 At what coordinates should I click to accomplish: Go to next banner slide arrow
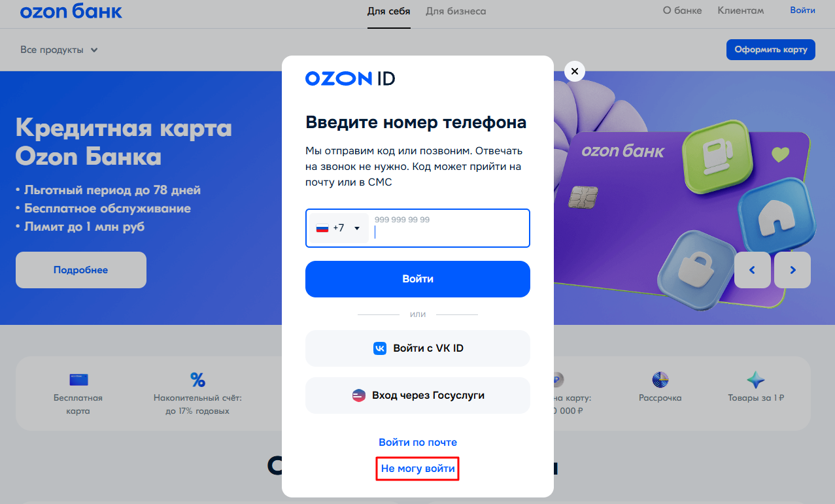[792, 270]
